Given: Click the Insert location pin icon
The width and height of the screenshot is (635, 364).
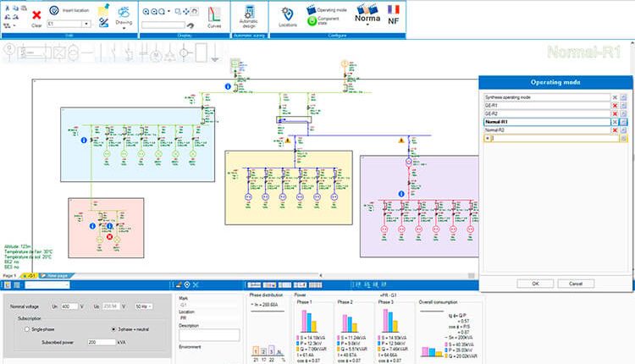Looking at the screenshot, I should tap(54, 10).
